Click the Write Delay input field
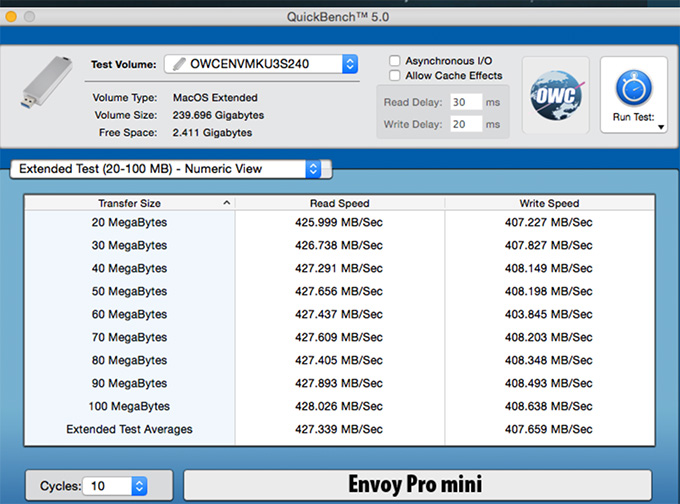 click(x=466, y=124)
